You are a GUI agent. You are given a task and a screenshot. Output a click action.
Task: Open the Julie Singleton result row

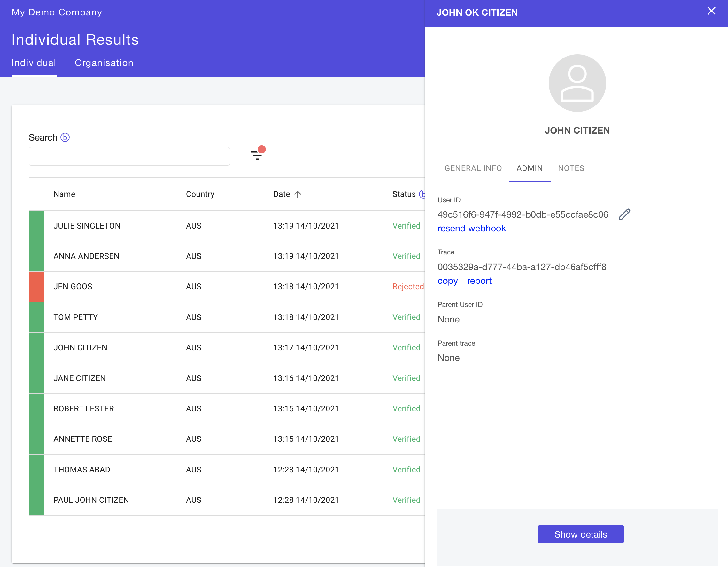pyautogui.click(x=87, y=226)
